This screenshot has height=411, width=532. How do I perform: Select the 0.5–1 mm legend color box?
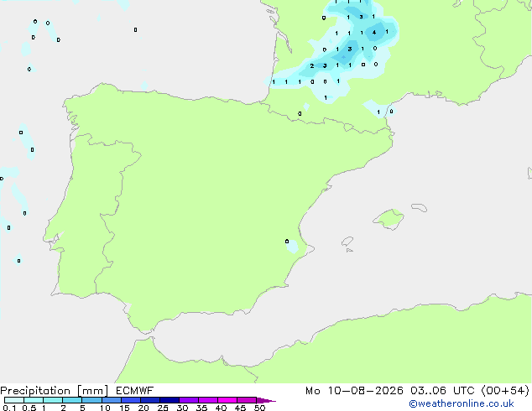click(34, 400)
